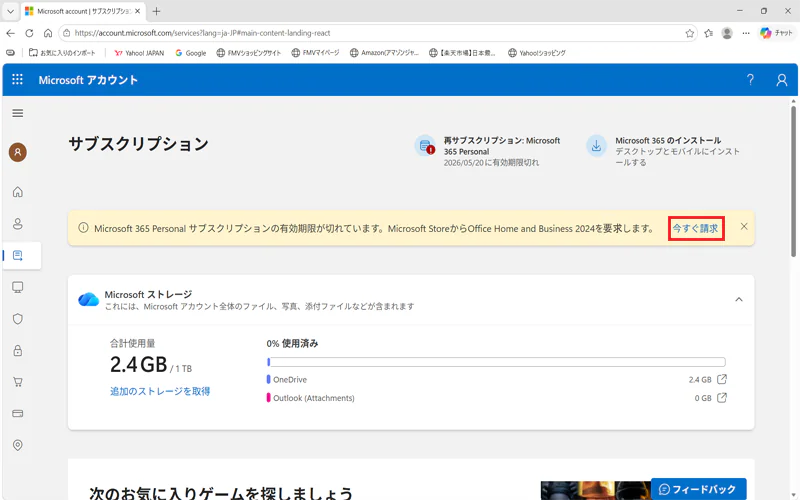The image size is (800, 500).
Task: Click the game promotion thumbnail image
Action: 596,490
